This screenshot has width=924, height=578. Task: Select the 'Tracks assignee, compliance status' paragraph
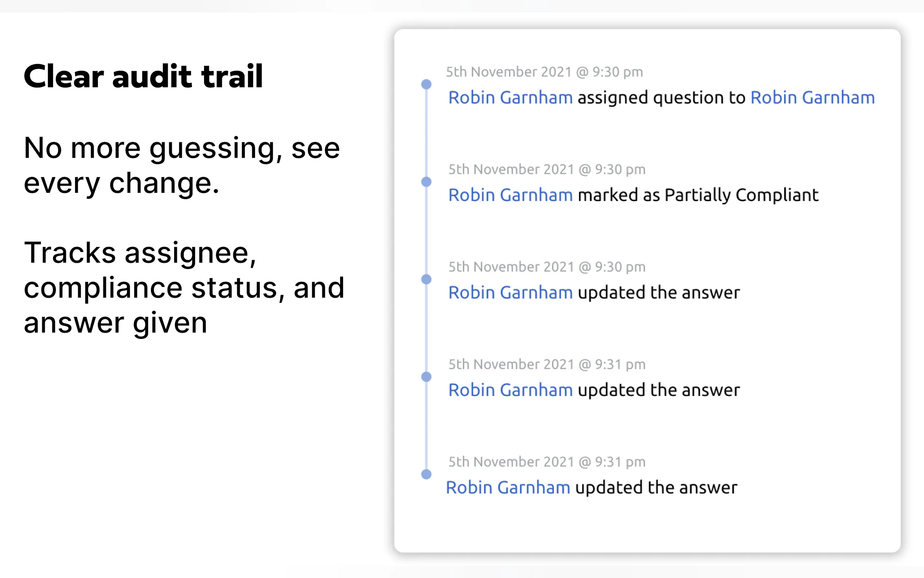(x=184, y=288)
